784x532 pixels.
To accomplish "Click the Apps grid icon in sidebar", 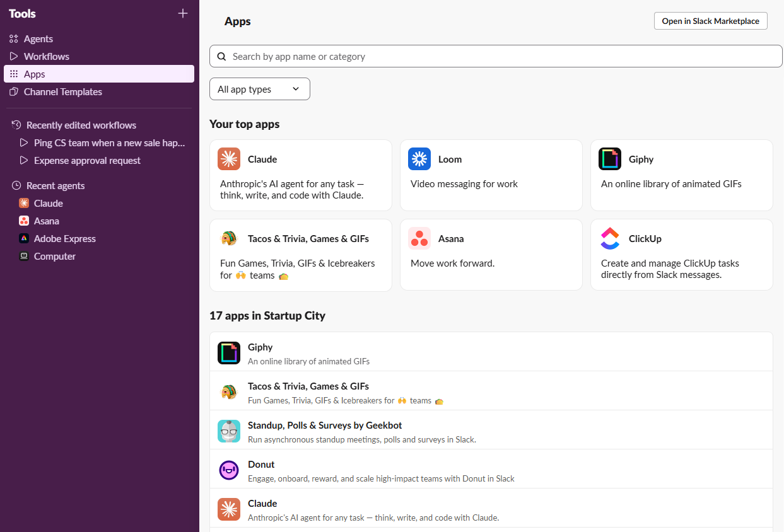I will tap(14, 74).
